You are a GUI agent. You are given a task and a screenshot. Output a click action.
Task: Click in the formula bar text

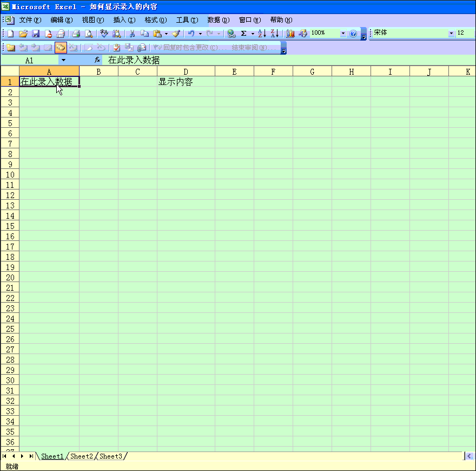click(216, 60)
